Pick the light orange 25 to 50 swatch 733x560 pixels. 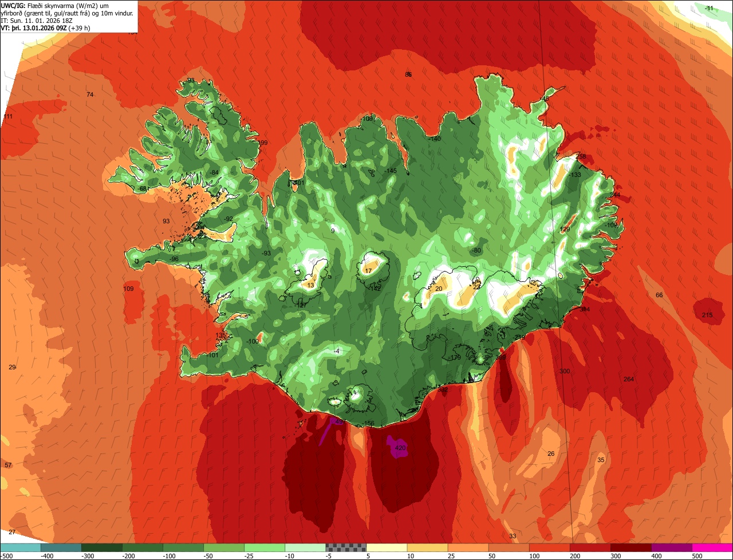[x=468, y=547]
